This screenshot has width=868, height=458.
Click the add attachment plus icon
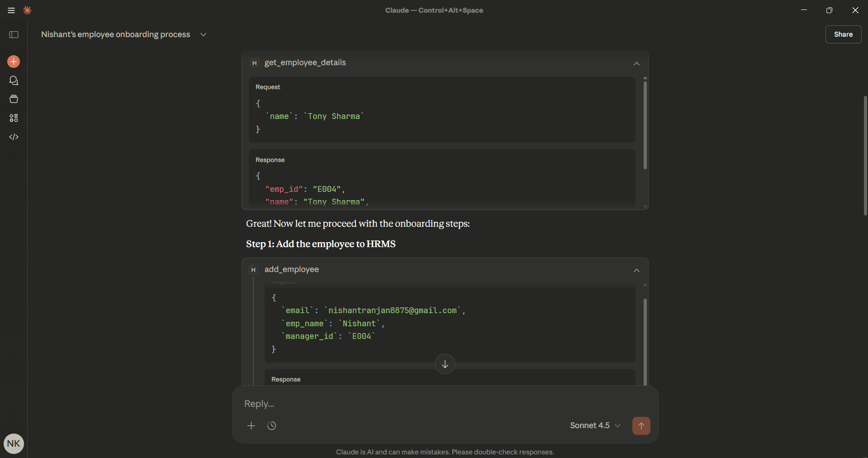click(x=251, y=426)
